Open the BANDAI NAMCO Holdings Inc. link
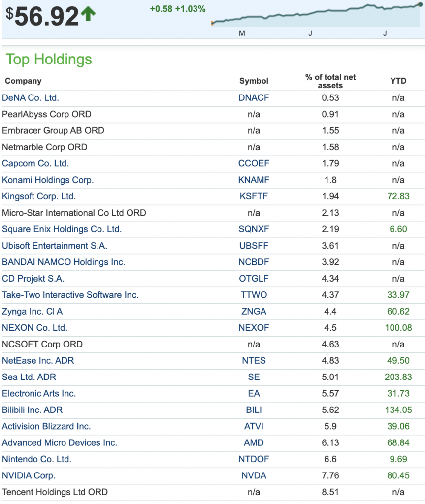The image size is (425, 504). (64, 262)
